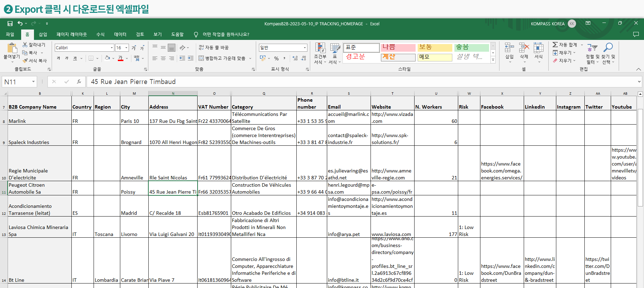
Task: Toggle italic formatting in font group
Action: (67, 58)
